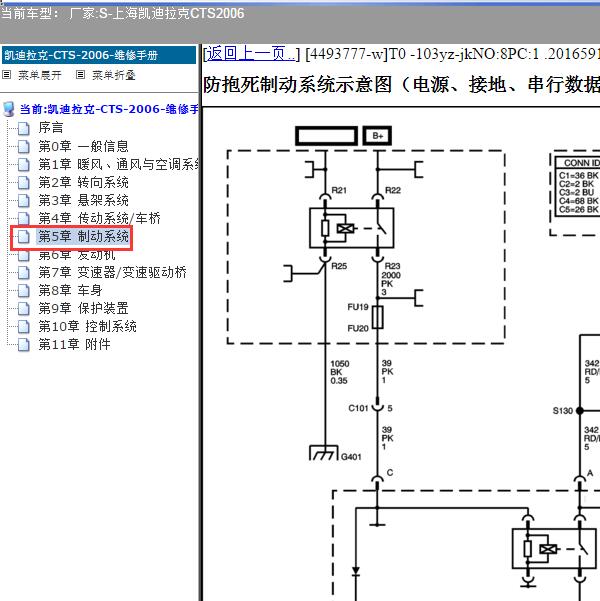Click page icon beside 第8章
The image size is (600, 601).
pyautogui.click(x=24, y=291)
